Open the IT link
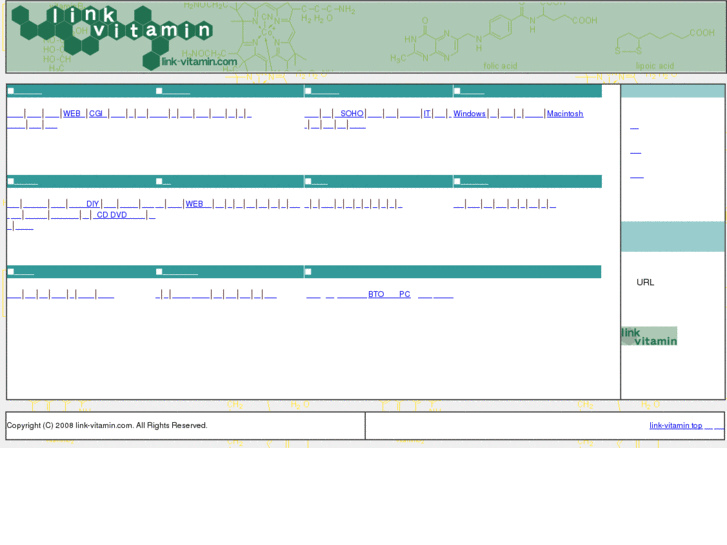Screen dimensions: 727x545 (427, 114)
